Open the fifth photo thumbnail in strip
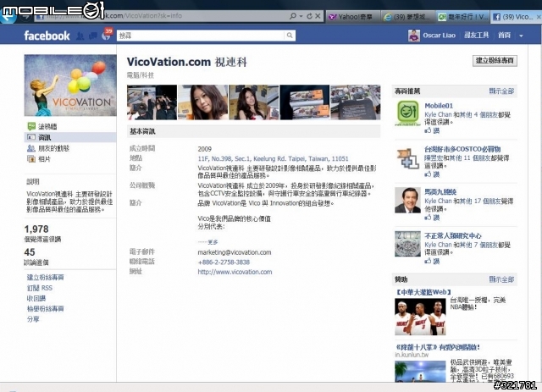Image resolution: width=542 pixels, height=392 pixels. (x=356, y=102)
